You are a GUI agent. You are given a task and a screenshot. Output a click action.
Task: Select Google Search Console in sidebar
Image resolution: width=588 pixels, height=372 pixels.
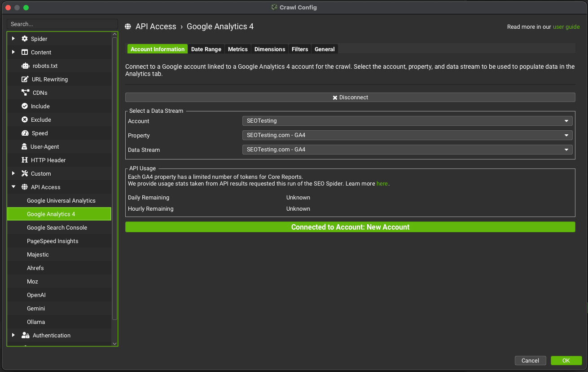click(59, 227)
